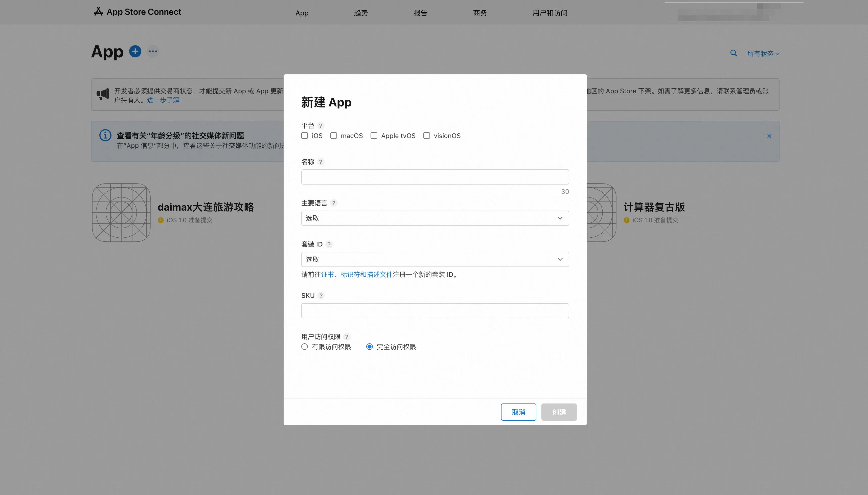Open the three-dots more menu beside App
Viewport: 868px width, 495px height.
point(153,51)
